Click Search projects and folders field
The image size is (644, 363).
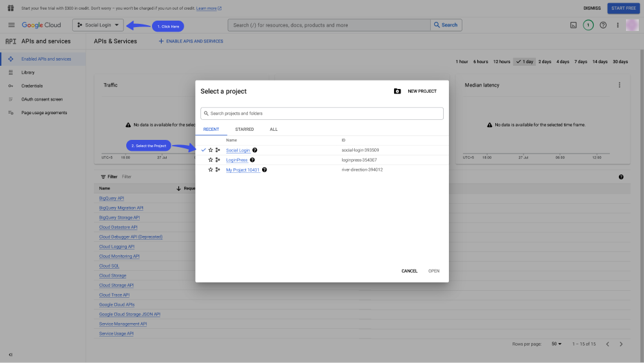322,113
